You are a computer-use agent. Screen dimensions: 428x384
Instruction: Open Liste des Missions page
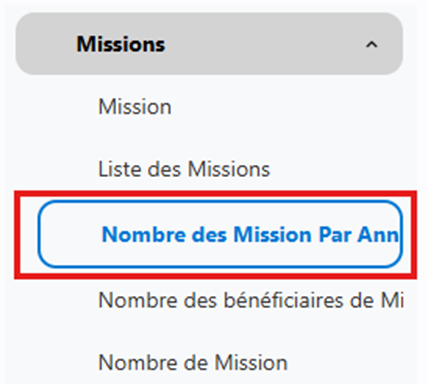184,169
